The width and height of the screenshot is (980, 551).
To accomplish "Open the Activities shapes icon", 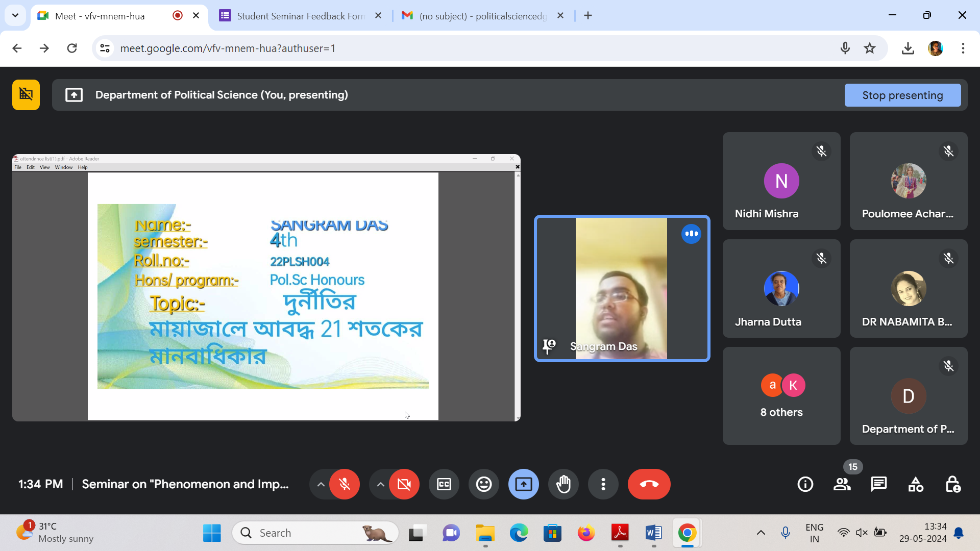I will [916, 484].
